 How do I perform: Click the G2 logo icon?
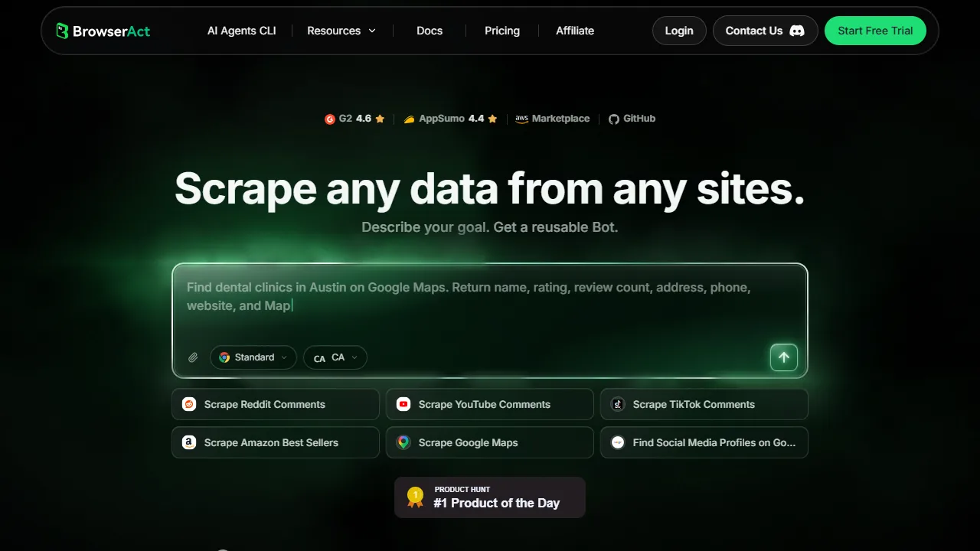[x=330, y=119]
